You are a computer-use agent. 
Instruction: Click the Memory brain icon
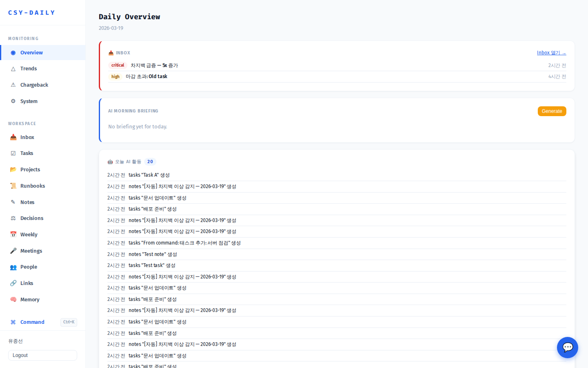[13, 300]
